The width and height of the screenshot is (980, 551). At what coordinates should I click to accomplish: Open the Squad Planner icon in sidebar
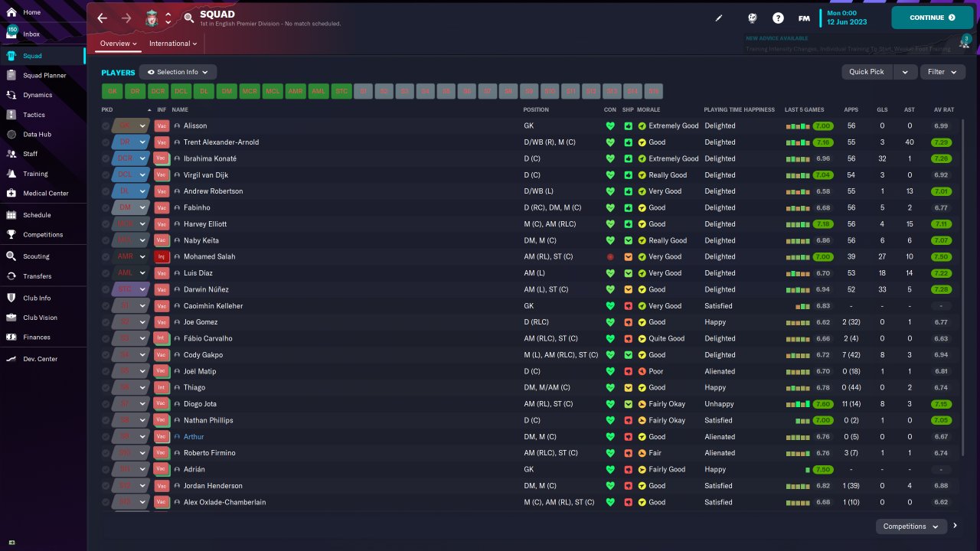click(x=11, y=76)
